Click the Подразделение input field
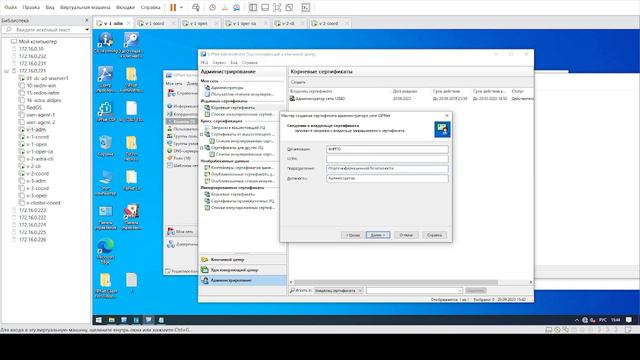This screenshot has height=360, width=640. tap(387, 169)
